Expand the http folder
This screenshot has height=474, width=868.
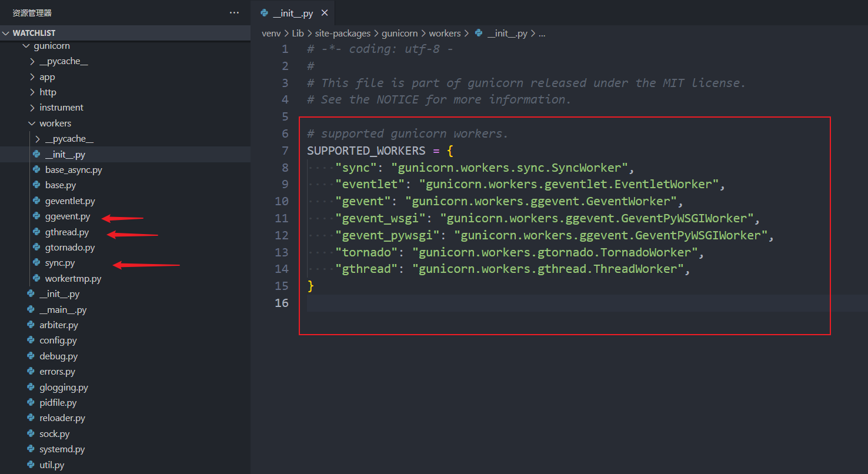[125, 92]
